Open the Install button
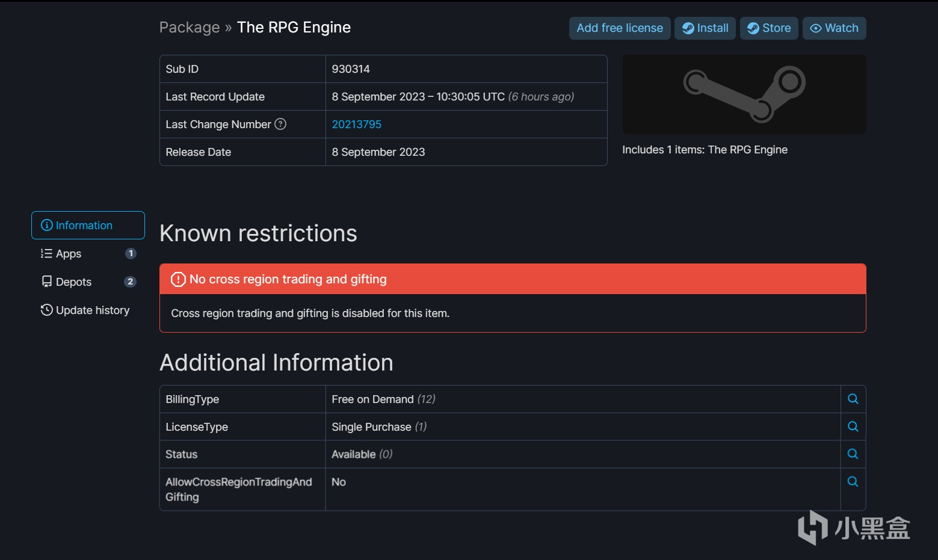This screenshot has width=938, height=560. click(x=705, y=28)
